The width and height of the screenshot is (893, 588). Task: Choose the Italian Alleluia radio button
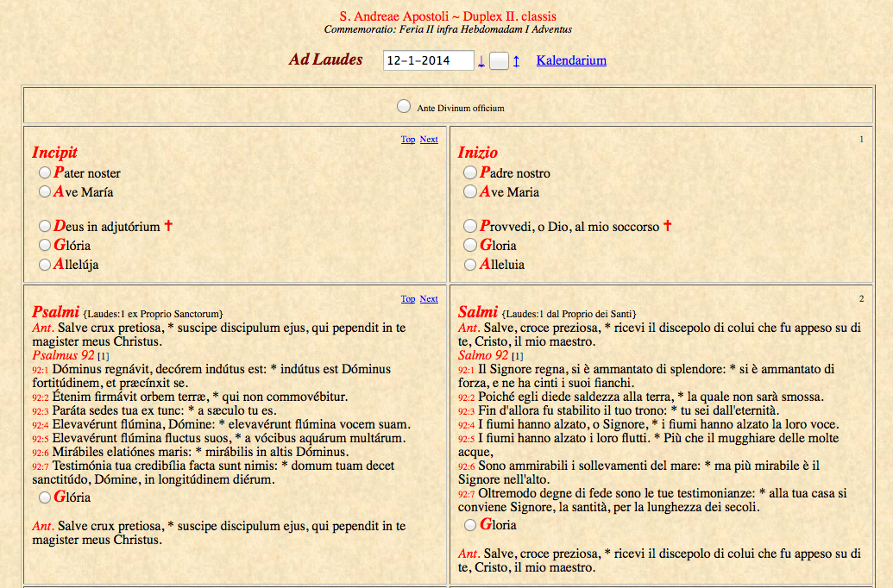(x=470, y=265)
